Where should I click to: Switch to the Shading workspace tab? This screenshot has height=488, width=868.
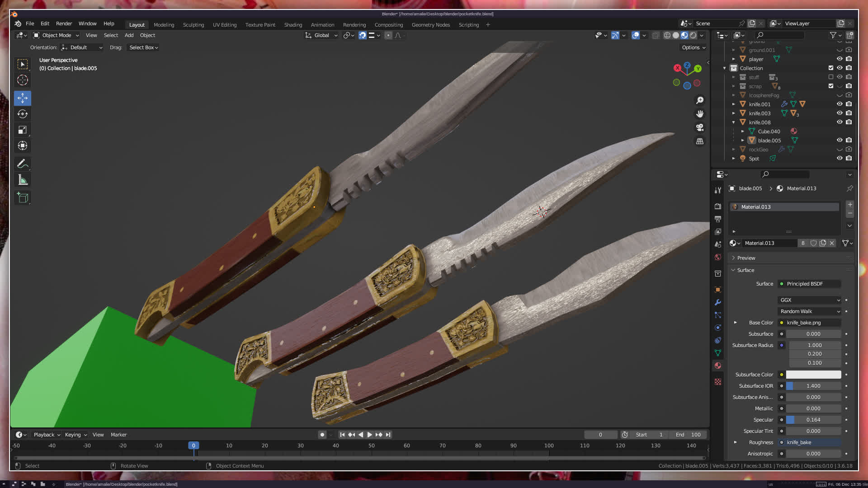click(293, 25)
